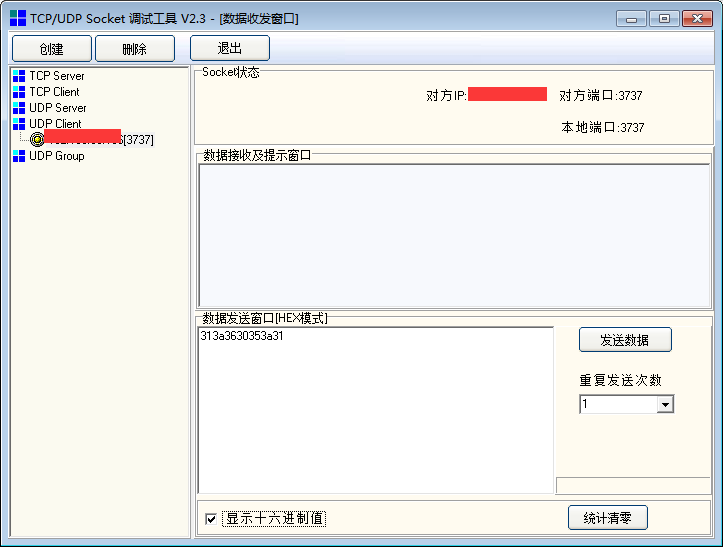Select the UDP Client tree label
Image resolution: width=723 pixels, height=547 pixels.
pyautogui.click(x=55, y=124)
